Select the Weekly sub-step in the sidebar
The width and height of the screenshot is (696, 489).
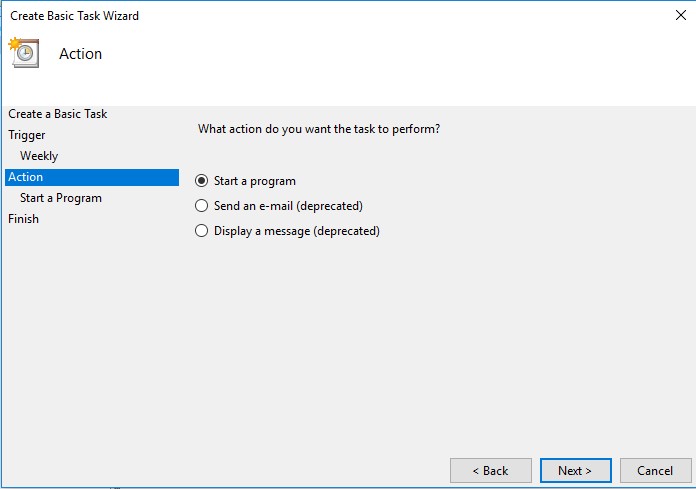39,156
